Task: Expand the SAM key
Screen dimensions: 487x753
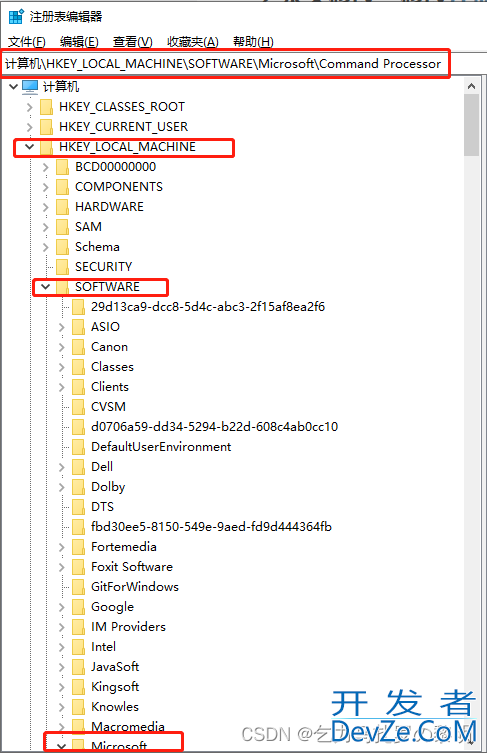Action: point(46,227)
